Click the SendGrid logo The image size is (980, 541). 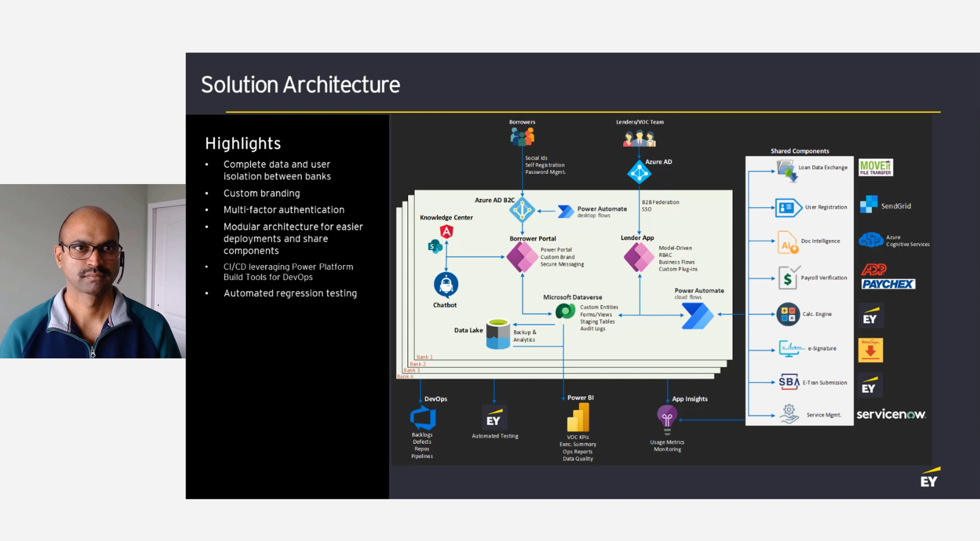[885, 206]
